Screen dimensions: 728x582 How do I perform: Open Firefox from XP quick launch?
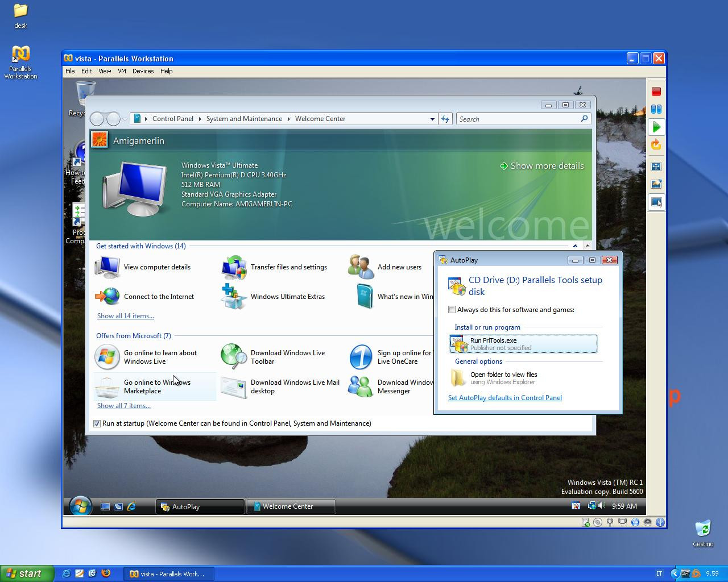[x=105, y=573]
